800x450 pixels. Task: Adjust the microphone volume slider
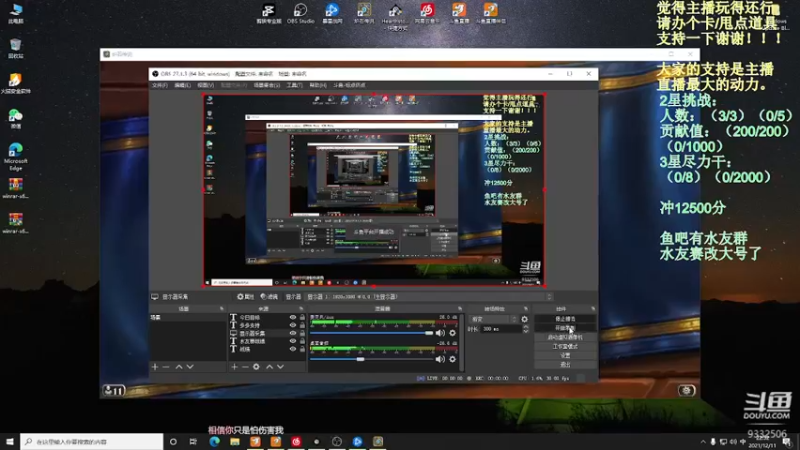point(371,333)
